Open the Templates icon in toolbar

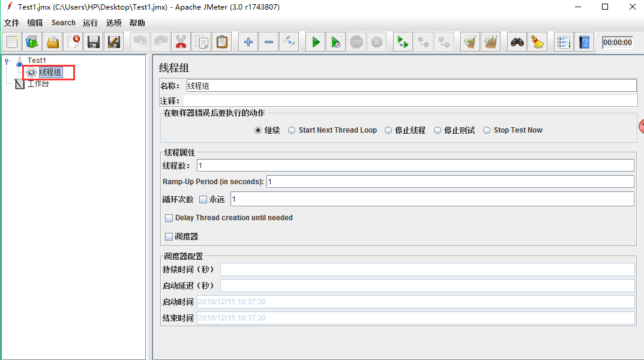(32, 42)
